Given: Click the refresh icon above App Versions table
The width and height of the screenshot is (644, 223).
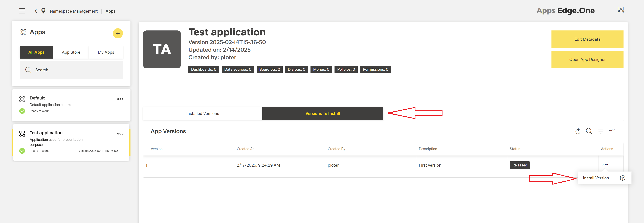Looking at the screenshot, I should point(578,131).
